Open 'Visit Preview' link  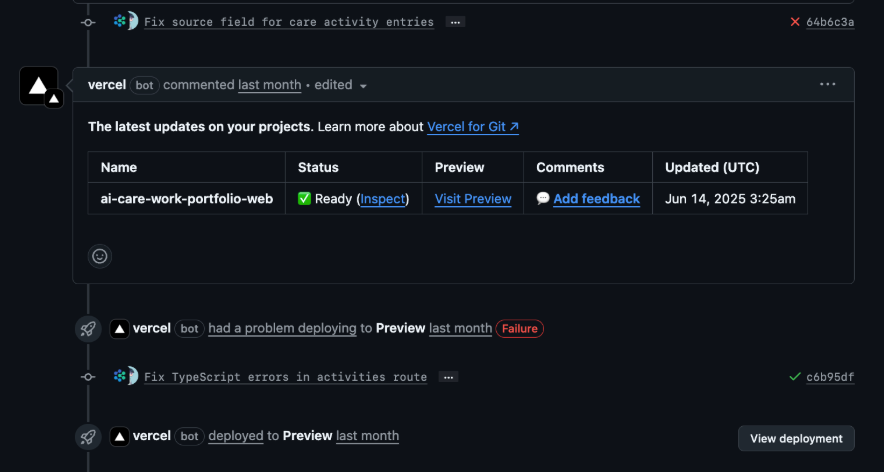coord(473,198)
